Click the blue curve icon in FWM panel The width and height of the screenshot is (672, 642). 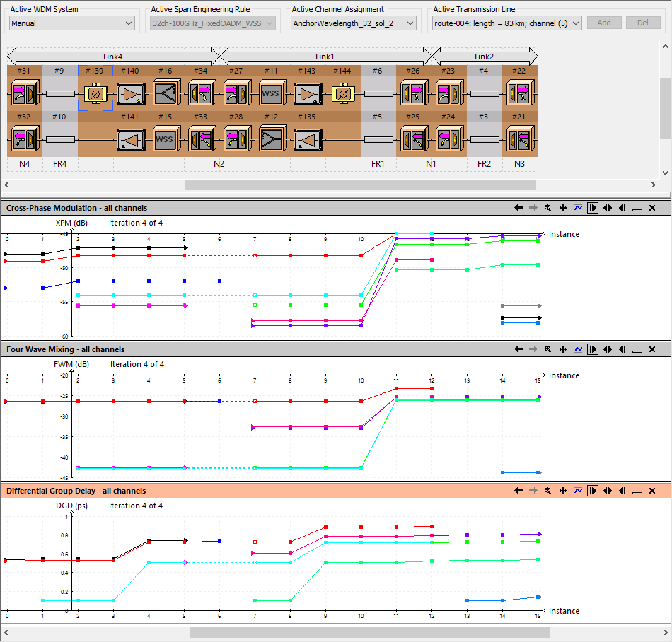pos(578,349)
